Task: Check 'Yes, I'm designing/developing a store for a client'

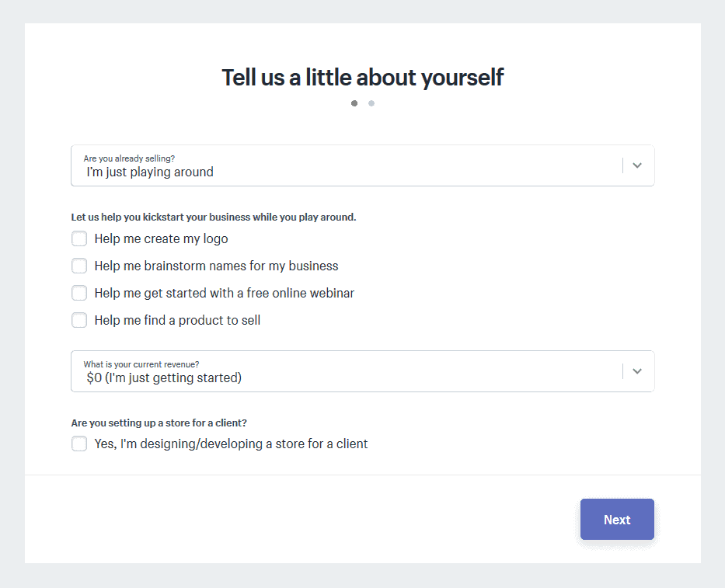Action: tap(79, 444)
